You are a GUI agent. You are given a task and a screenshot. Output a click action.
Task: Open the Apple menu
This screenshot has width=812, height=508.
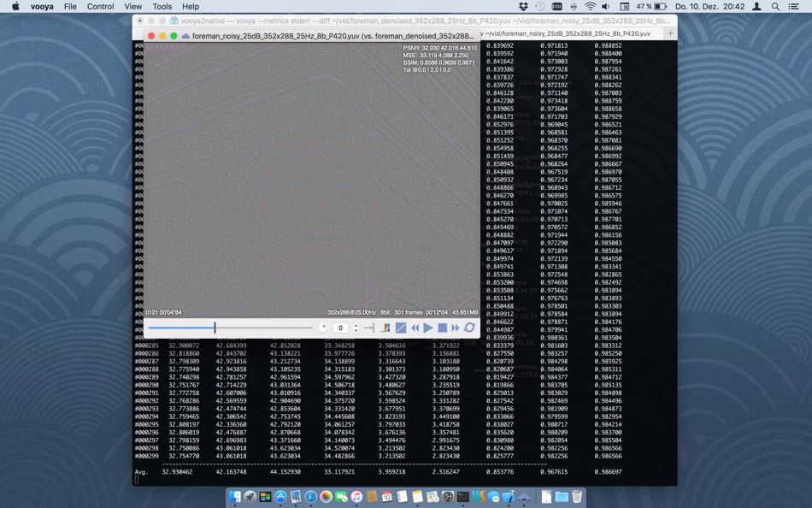15,6
